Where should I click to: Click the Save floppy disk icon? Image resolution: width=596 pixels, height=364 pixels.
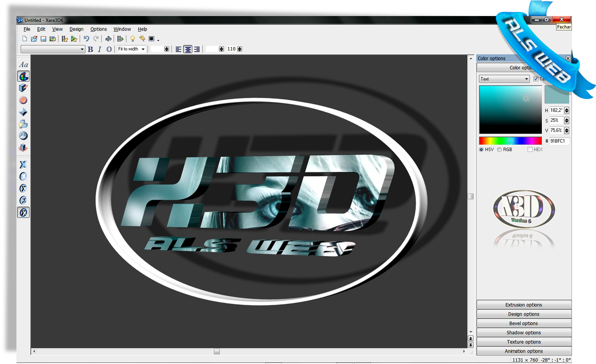(43, 39)
